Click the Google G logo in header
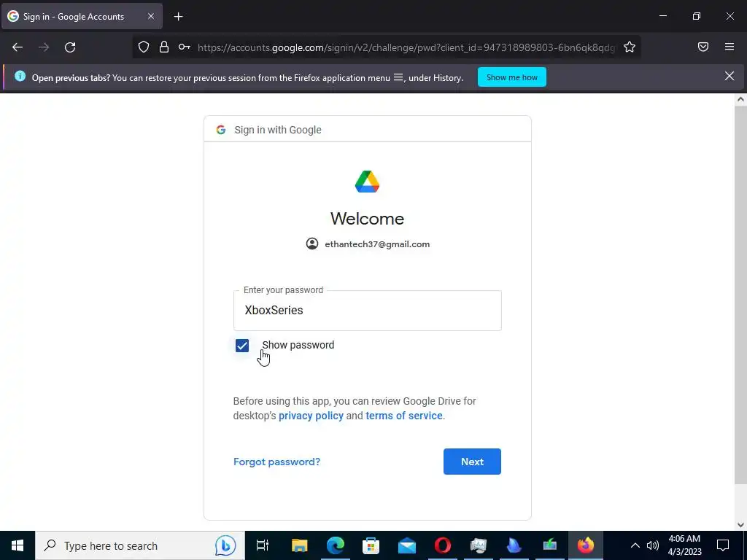This screenshot has height=560, width=747. (220, 130)
